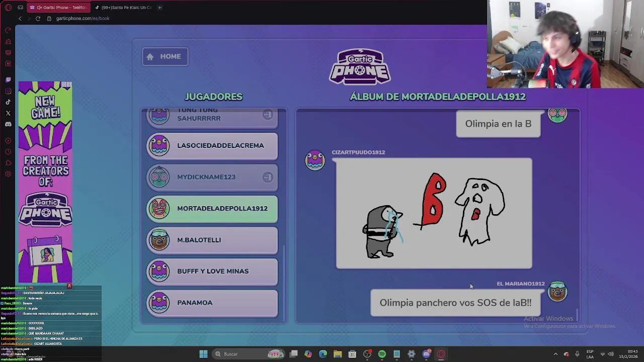Image resolution: width=644 pixels, height=362 pixels.
Task: Click the CIZARTPIJUDO1912 avatar beside drawing
Action: tap(315, 160)
